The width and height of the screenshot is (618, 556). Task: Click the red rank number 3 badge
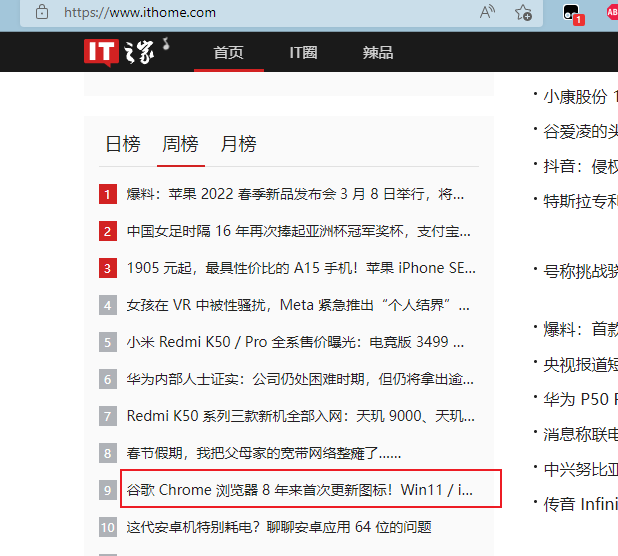coord(108,268)
